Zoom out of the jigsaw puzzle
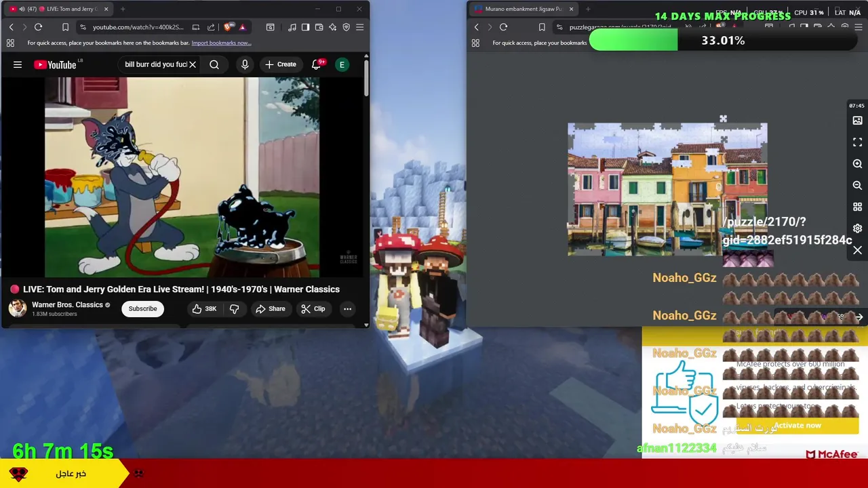Viewport: 868px width, 488px height. point(857,185)
